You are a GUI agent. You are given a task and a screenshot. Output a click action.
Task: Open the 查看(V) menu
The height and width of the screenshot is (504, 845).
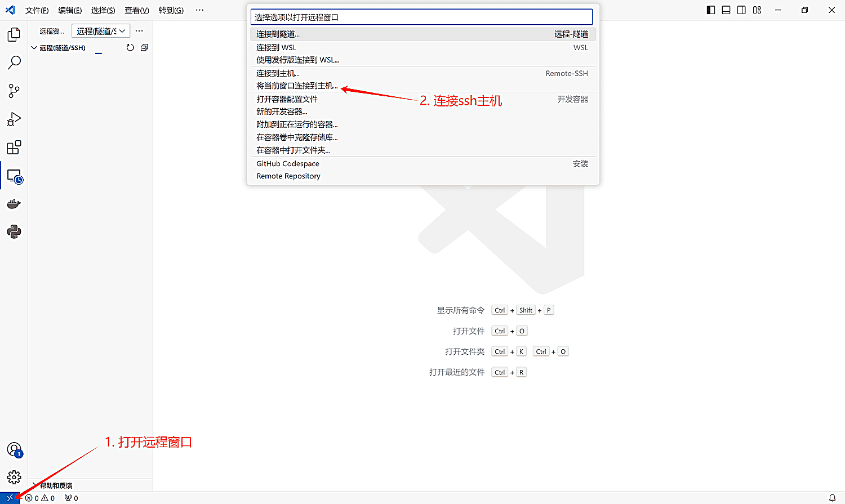pos(137,10)
